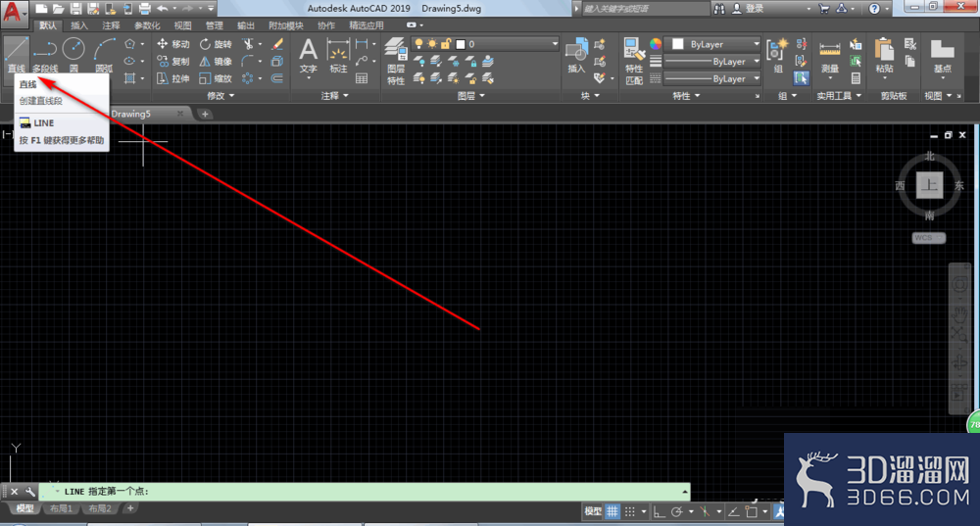
Task: Click the Undo arrow in quick access toolbar
Action: 163,9
